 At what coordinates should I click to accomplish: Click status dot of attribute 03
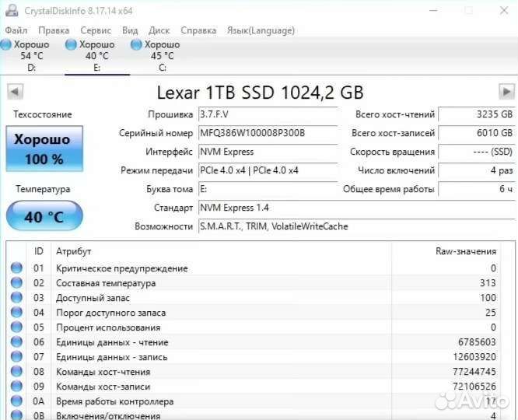[x=16, y=297]
